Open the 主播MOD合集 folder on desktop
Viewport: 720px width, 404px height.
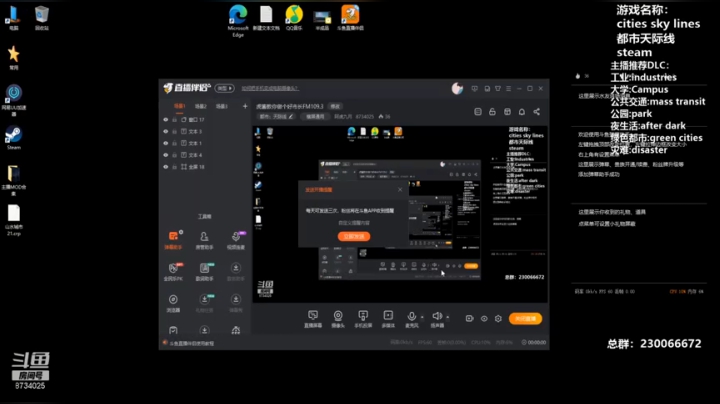tap(13, 180)
